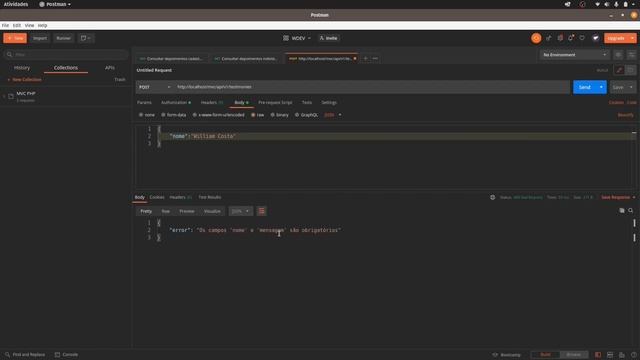Open manage environments settings icon
640x360 pixels.
tap(631, 55)
